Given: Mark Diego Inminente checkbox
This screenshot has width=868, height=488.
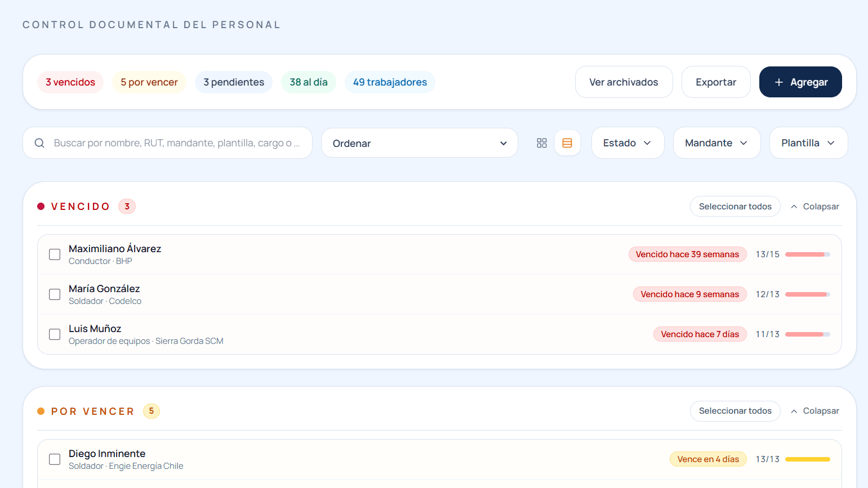Looking at the screenshot, I should pyautogui.click(x=55, y=459).
